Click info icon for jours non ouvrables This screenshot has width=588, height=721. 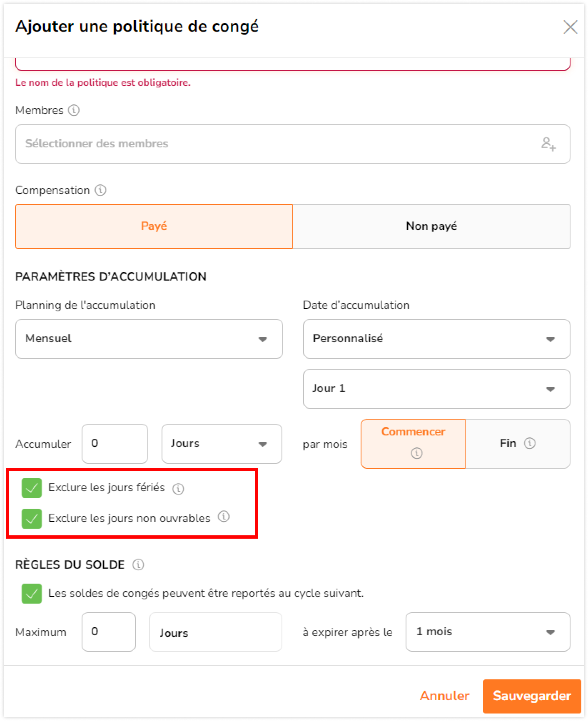(224, 517)
